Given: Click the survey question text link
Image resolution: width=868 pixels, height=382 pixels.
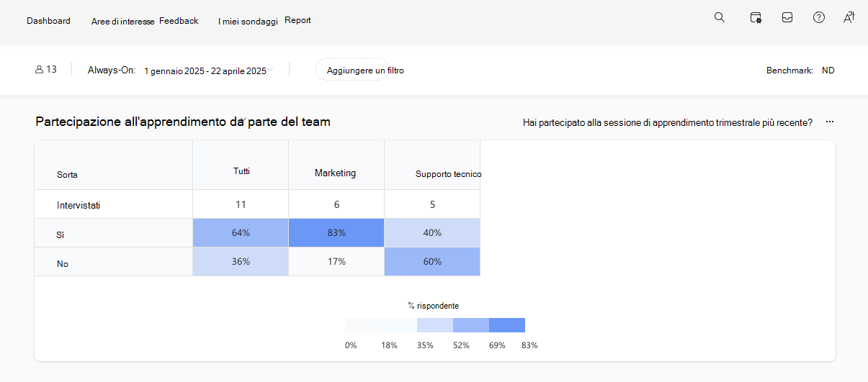Looking at the screenshot, I should click(667, 123).
